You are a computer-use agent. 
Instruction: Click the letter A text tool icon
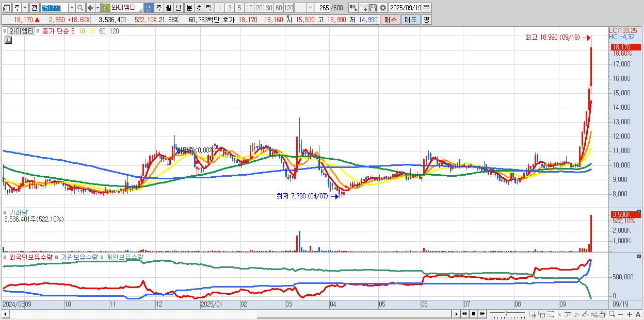tap(638, 314)
